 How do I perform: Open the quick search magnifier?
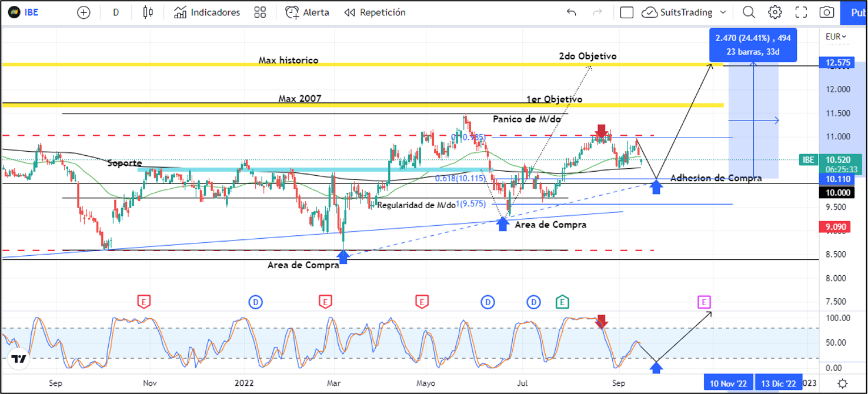749,12
